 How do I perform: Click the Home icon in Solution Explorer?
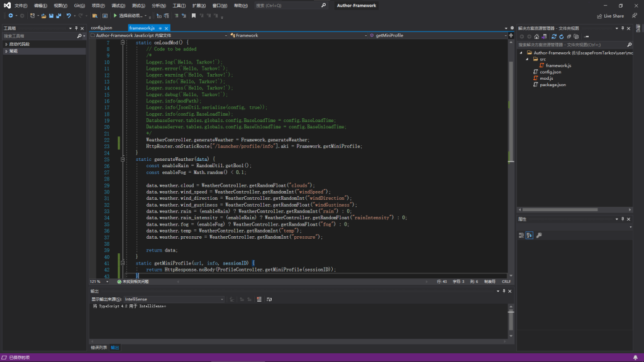click(536, 36)
